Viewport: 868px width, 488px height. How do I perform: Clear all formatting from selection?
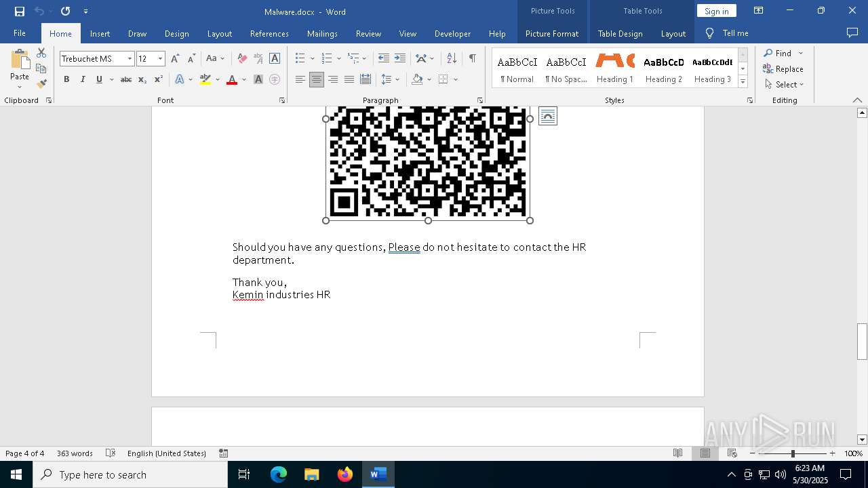[x=242, y=59]
